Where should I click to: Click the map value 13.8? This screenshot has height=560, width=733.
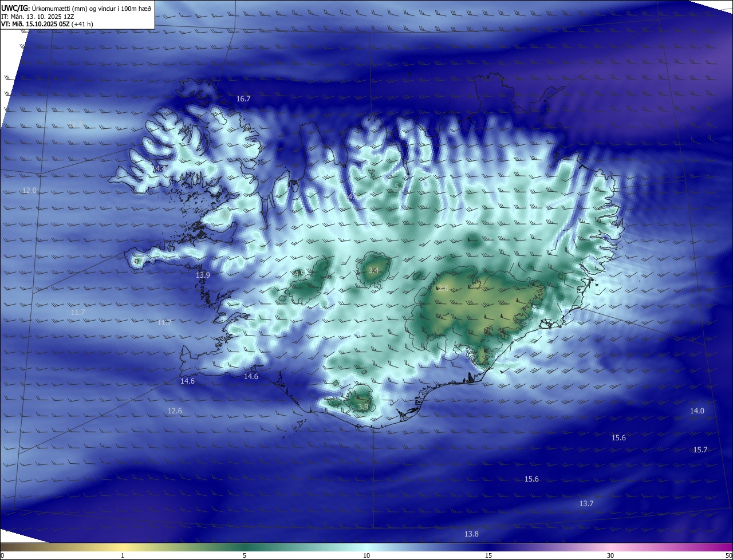471,534
